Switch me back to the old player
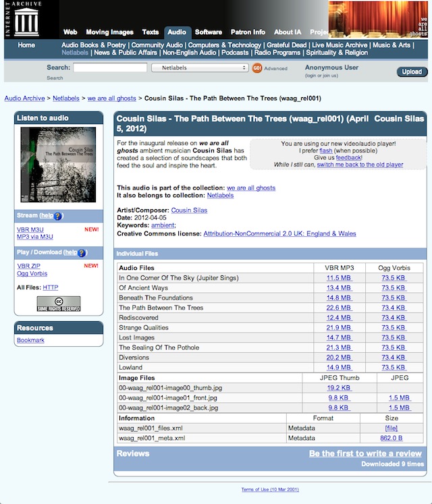The width and height of the screenshot is (432, 504). 360,165
